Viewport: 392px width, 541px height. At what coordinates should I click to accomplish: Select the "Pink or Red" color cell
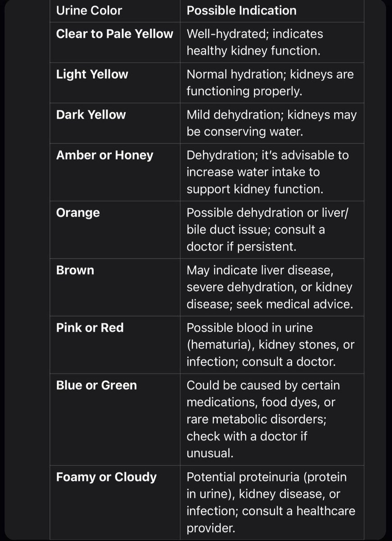[x=90, y=328]
